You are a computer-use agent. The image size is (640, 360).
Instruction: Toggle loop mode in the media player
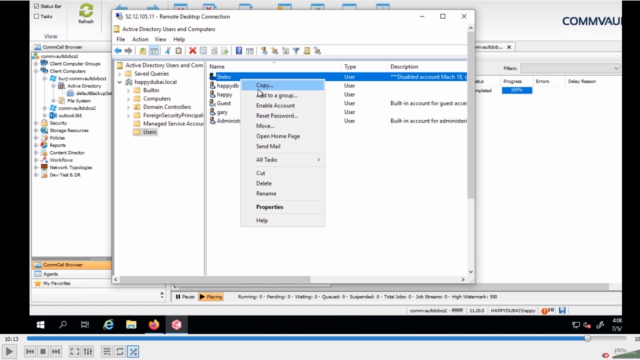[120, 351]
